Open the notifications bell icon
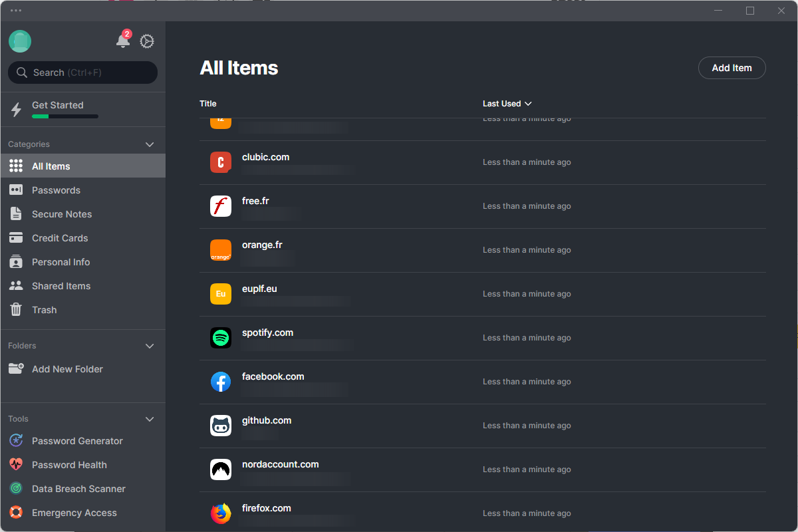 123,41
